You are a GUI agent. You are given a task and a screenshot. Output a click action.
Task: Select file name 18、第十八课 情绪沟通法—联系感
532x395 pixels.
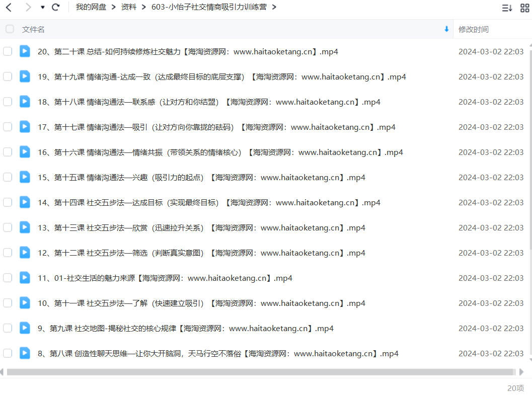pos(209,102)
